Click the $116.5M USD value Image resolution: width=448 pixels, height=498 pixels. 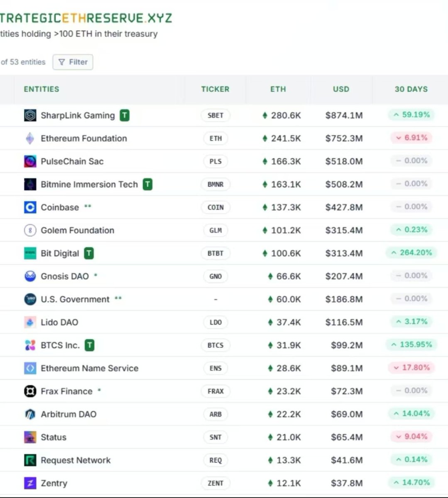[x=344, y=322]
